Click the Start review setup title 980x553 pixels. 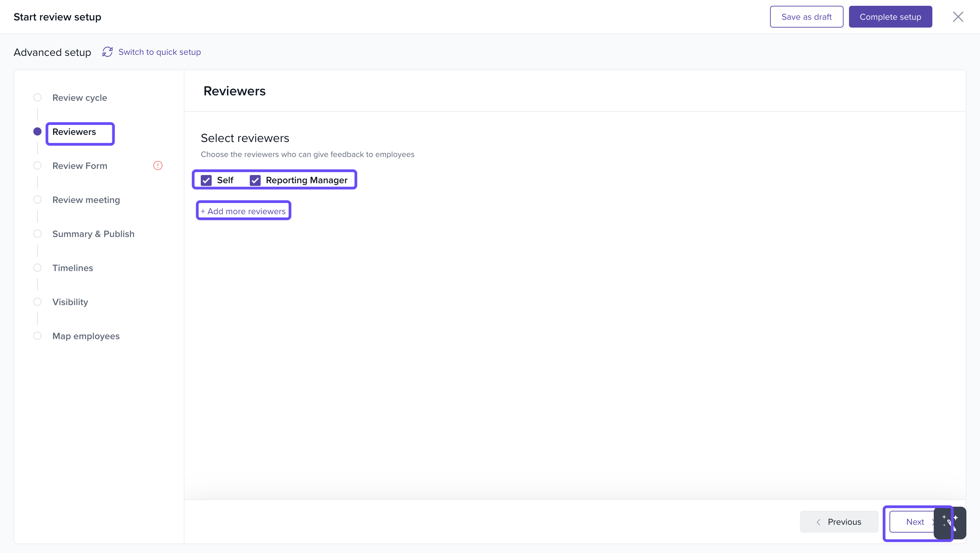click(x=58, y=17)
